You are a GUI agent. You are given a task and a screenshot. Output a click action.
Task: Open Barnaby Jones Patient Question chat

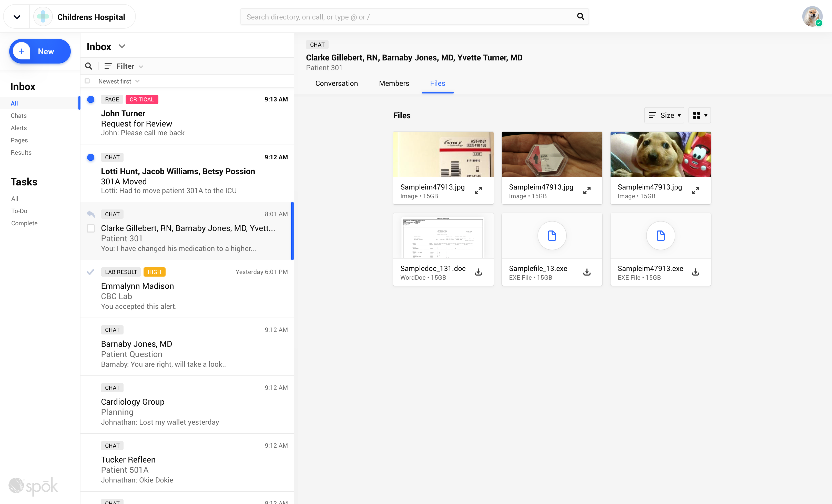pos(187,347)
